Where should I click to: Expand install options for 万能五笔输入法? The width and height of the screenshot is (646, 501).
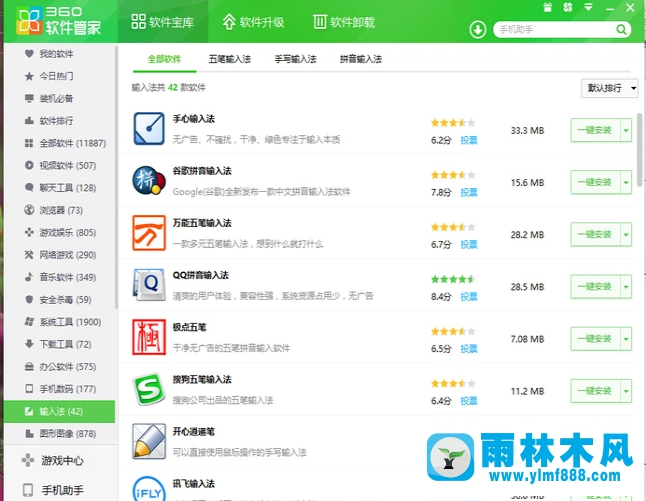coord(626,234)
